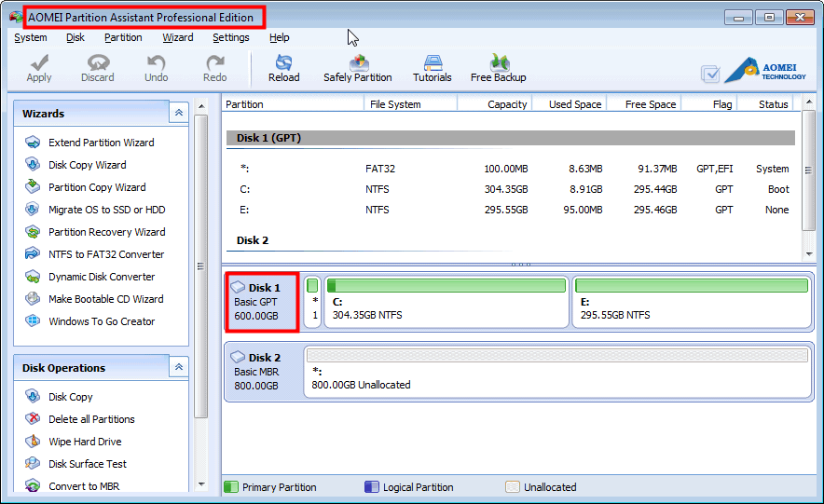824x504 pixels.
Task: Select the Disk 1 Basic GPT block
Action: pos(262,302)
